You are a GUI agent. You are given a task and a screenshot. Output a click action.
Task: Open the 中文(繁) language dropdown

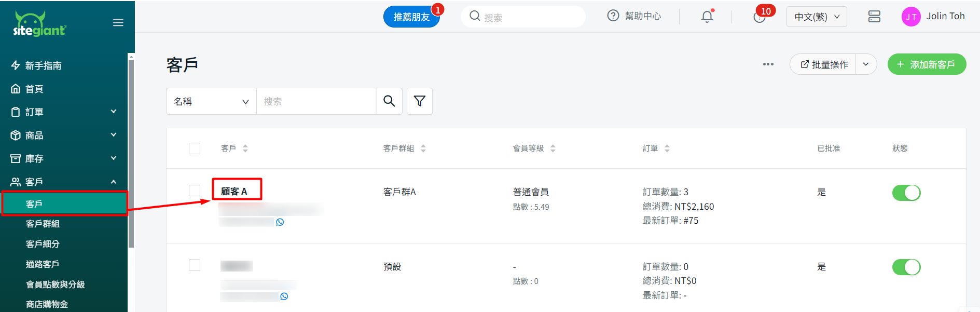(817, 17)
